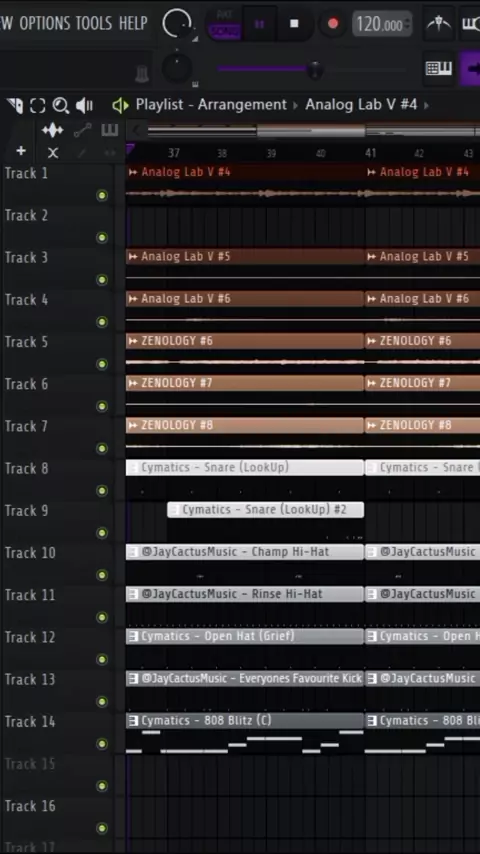Open the Playlist - Arrangement dropdown
Screen dimensions: 480x854
click(211, 105)
